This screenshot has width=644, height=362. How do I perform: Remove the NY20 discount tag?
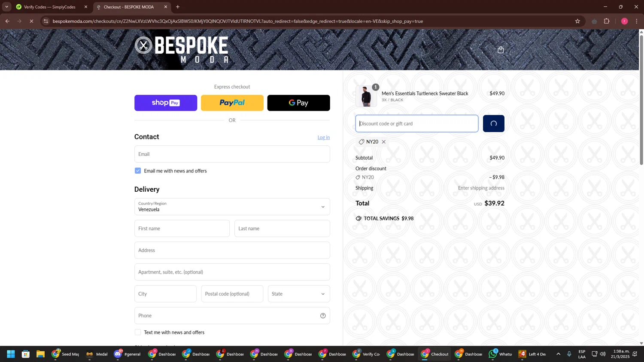click(384, 142)
